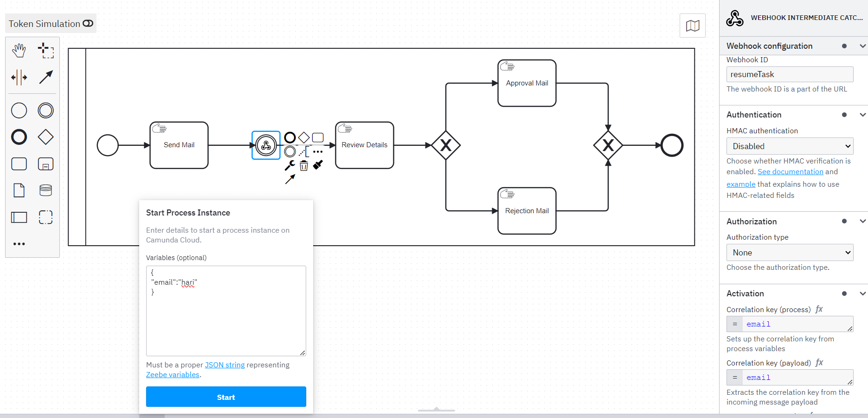
Task: Select the data store shape
Action: (x=45, y=190)
